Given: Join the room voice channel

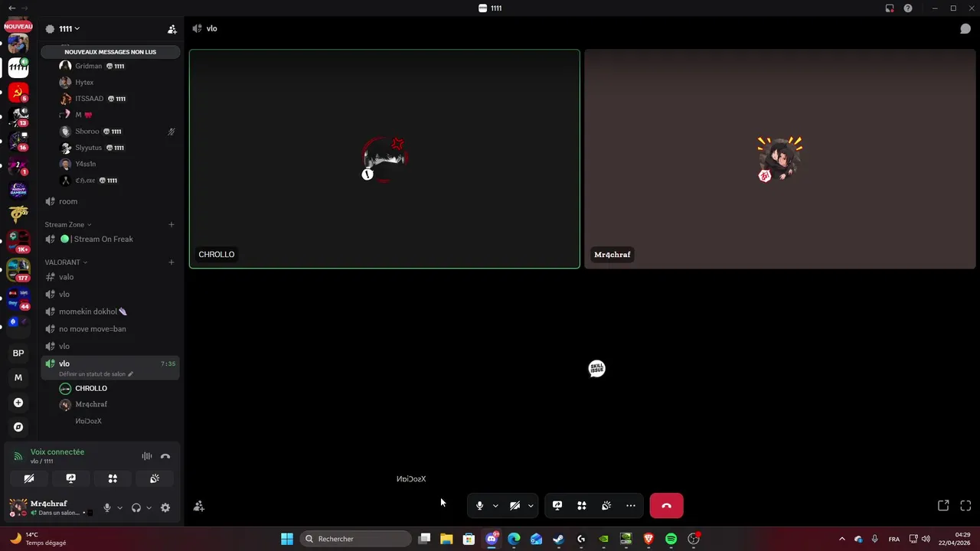Looking at the screenshot, I should 110,201.
